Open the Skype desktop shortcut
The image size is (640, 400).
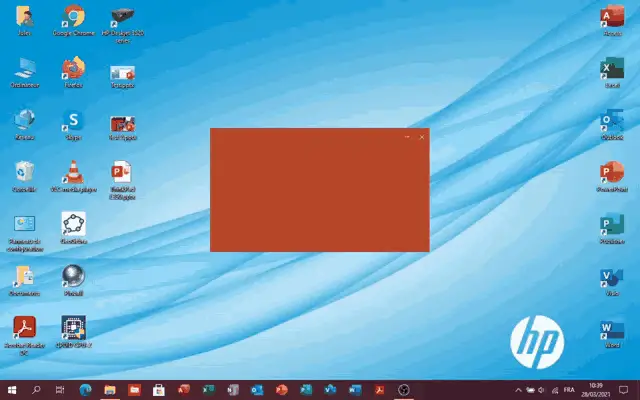tap(73, 121)
